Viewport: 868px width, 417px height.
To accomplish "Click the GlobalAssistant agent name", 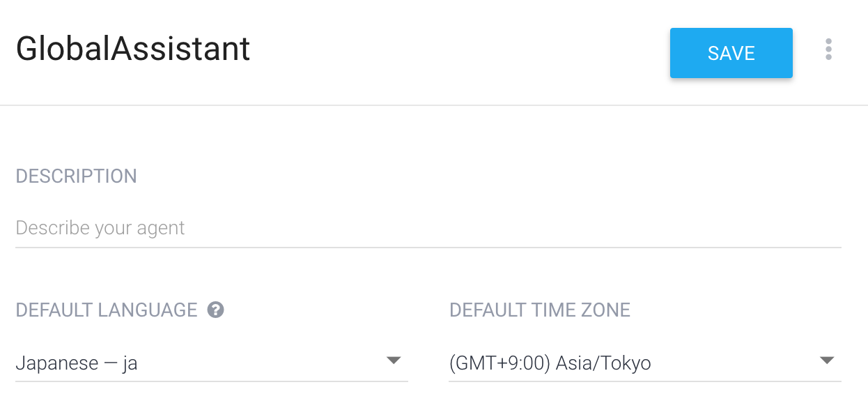I will pyautogui.click(x=133, y=50).
